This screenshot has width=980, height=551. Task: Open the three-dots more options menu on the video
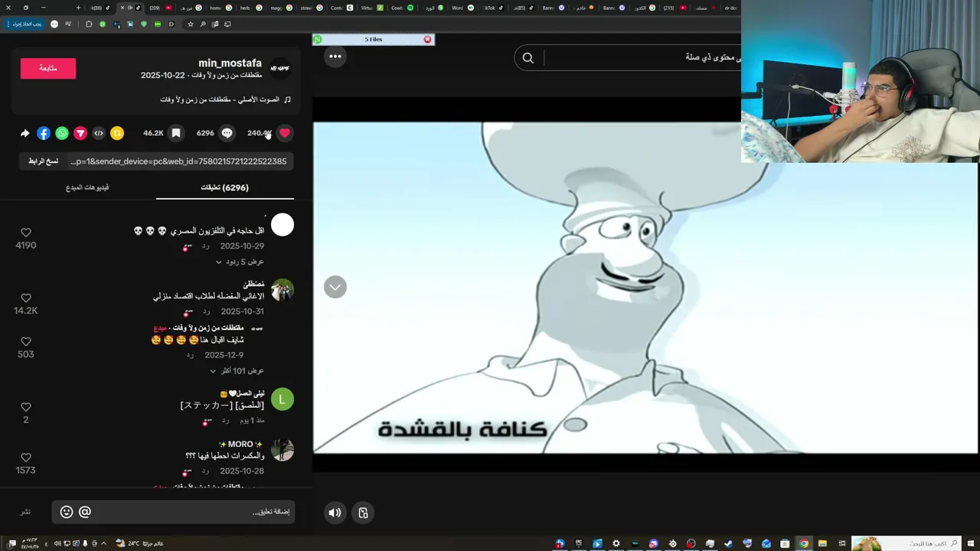click(x=335, y=56)
